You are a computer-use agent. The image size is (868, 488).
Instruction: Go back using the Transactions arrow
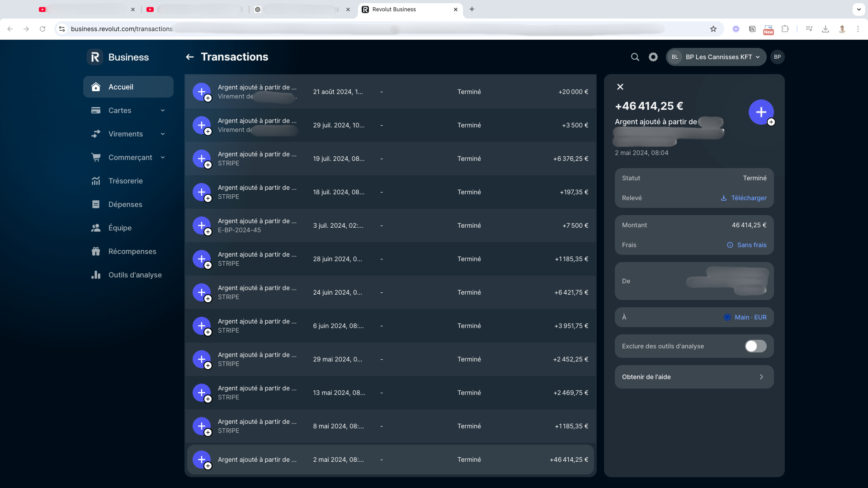190,57
